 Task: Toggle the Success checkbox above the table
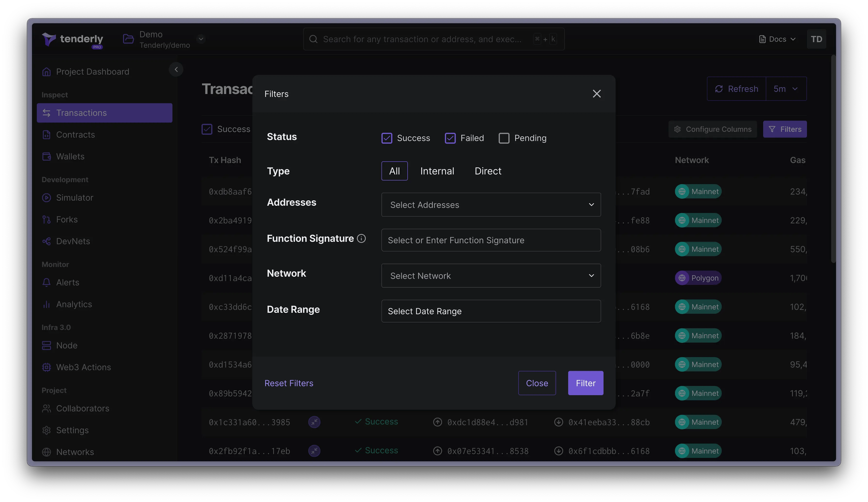click(207, 129)
